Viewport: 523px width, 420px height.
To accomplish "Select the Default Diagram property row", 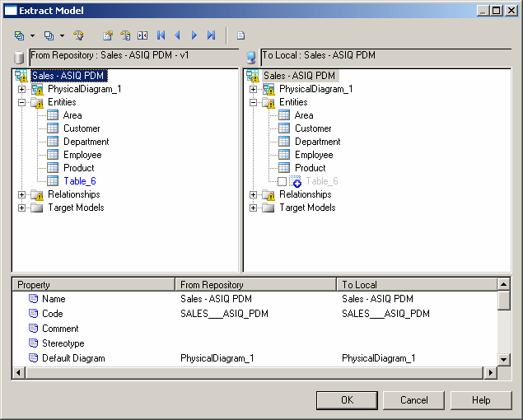I will click(x=254, y=358).
